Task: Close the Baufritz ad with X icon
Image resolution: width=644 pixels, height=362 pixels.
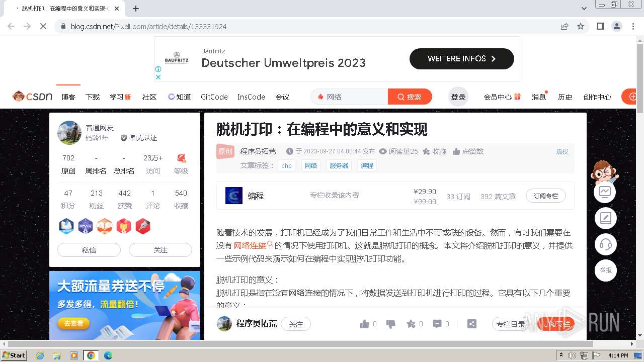Action: pos(158,77)
